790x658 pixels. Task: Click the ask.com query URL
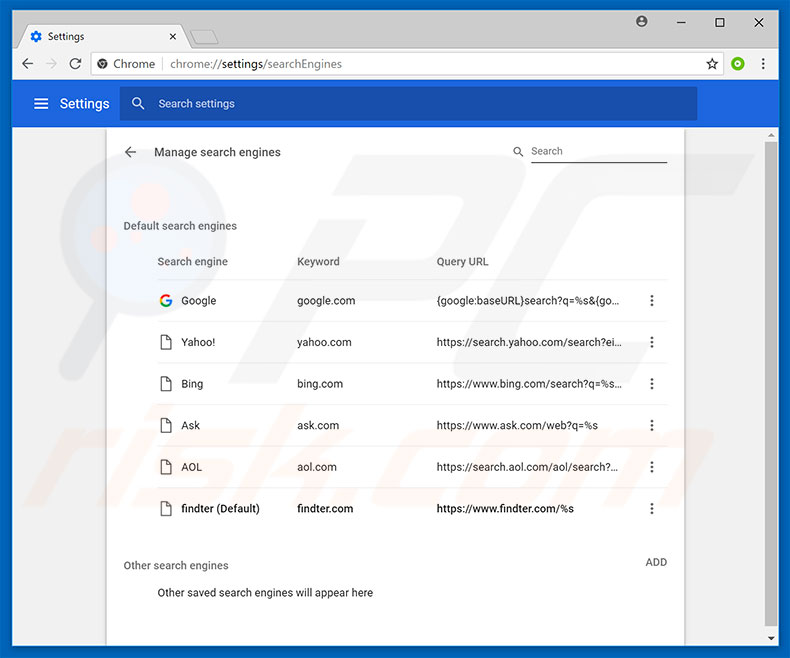(517, 426)
